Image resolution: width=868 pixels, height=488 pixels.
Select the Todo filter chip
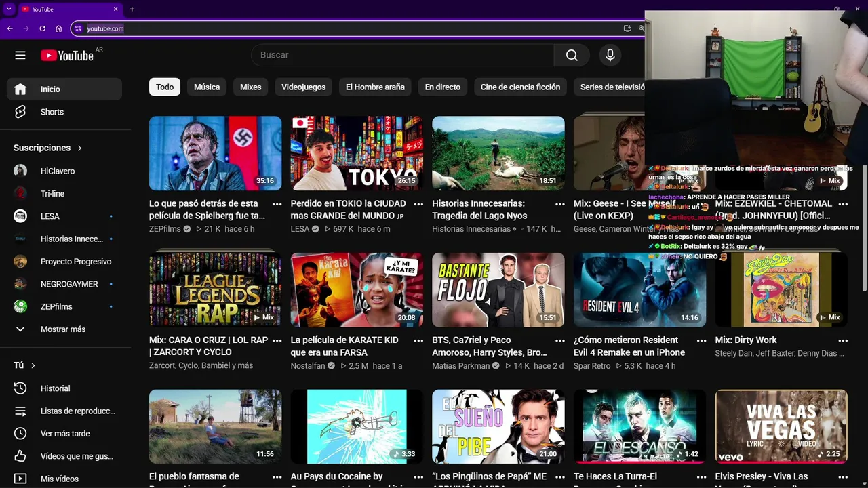(x=165, y=87)
